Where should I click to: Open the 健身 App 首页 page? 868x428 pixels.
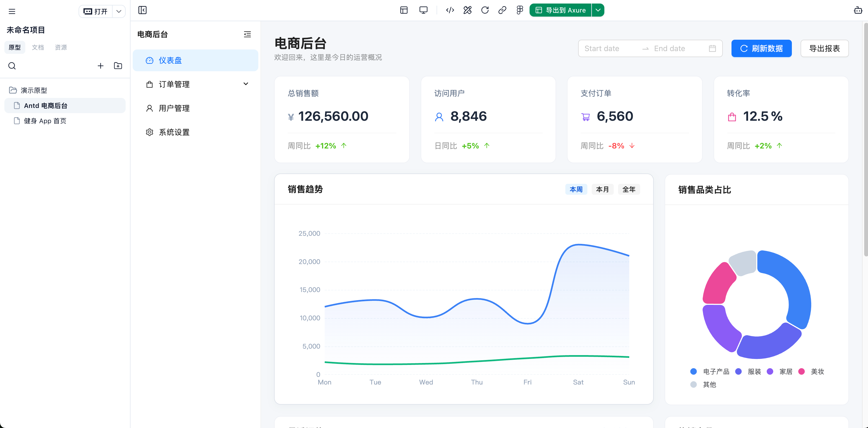(65, 121)
